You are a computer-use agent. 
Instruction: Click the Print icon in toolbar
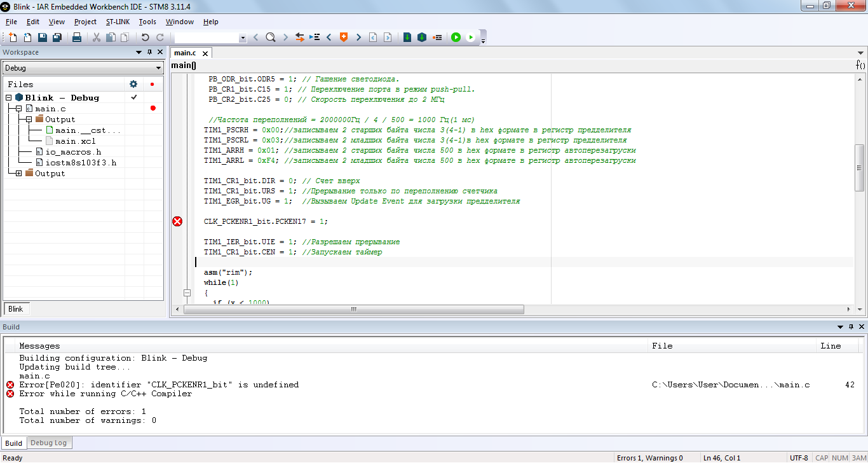pos(77,38)
